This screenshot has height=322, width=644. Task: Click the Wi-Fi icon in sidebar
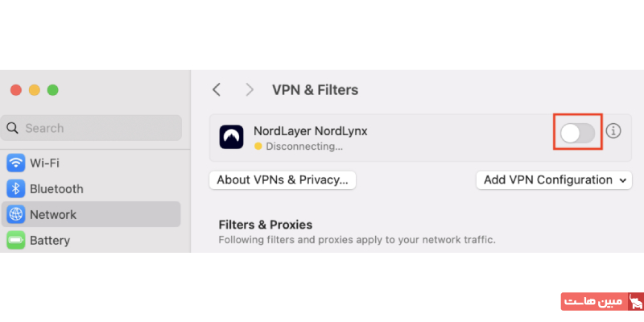[16, 163]
